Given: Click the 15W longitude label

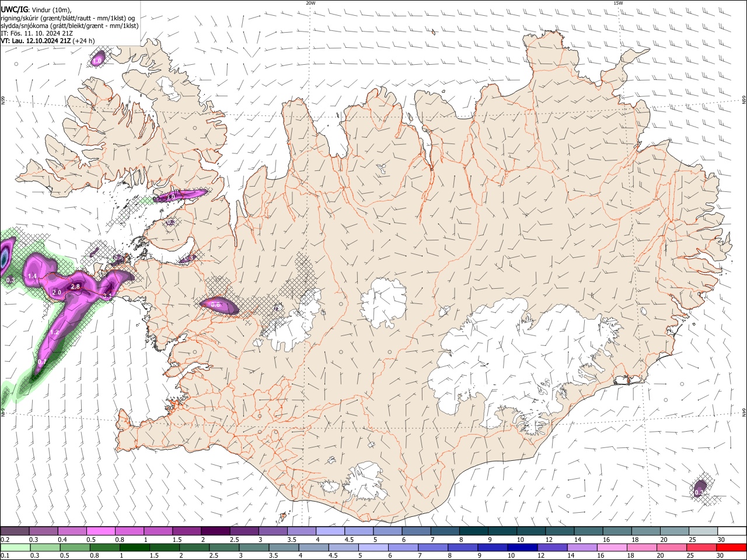Looking at the screenshot, I should click(618, 3).
